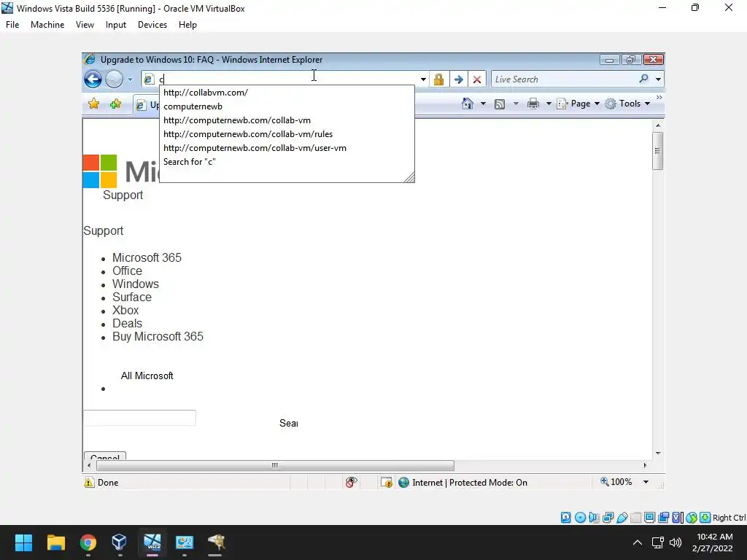Click the security lock icon in address bar

pyautogui.click(x=438, y=79)
